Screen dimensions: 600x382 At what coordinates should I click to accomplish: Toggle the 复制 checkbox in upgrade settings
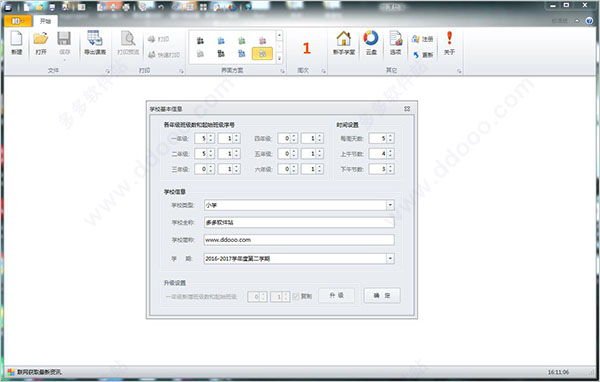pos(296,296)
